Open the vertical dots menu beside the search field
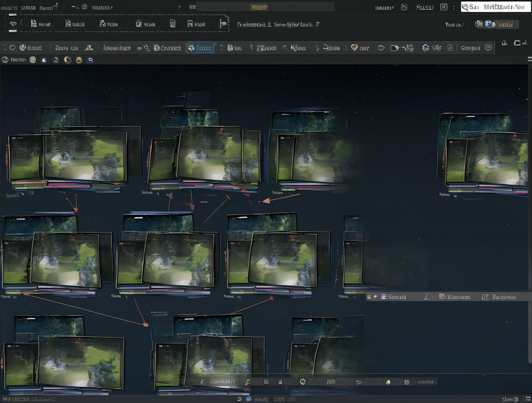Viewport: 532px width, 403px height. coord(454,7)
